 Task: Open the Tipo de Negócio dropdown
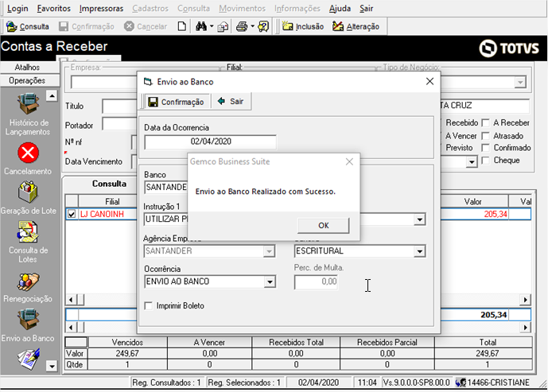(x=520, y=83)
